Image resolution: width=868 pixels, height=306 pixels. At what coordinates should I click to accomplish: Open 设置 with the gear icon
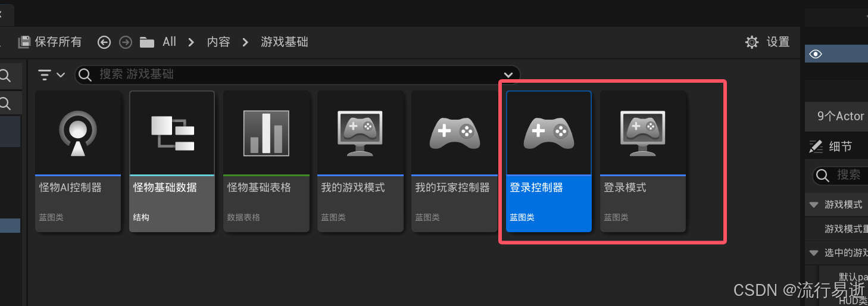pyautogui.click(x=752, y=42)
